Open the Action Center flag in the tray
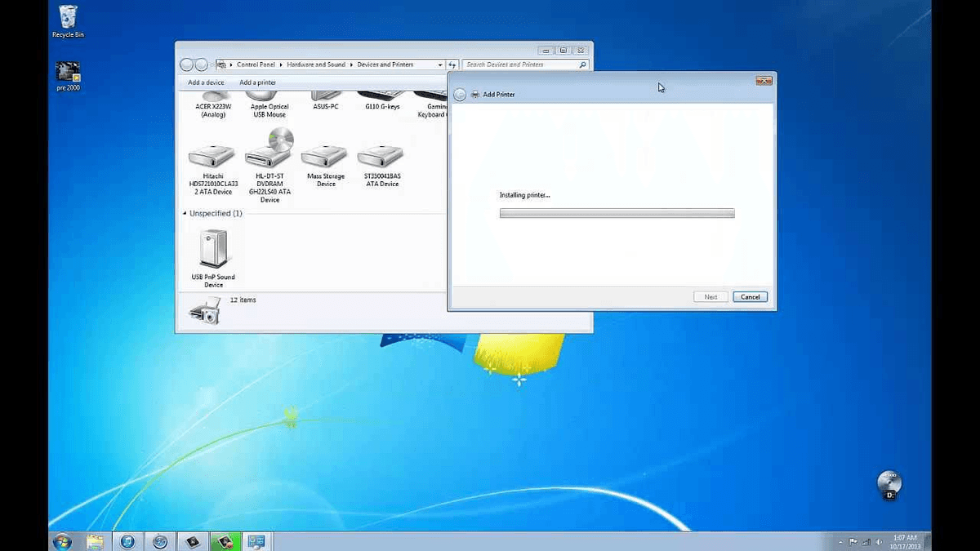This screenshot has width=980, height=551. [x=853, y=541]
